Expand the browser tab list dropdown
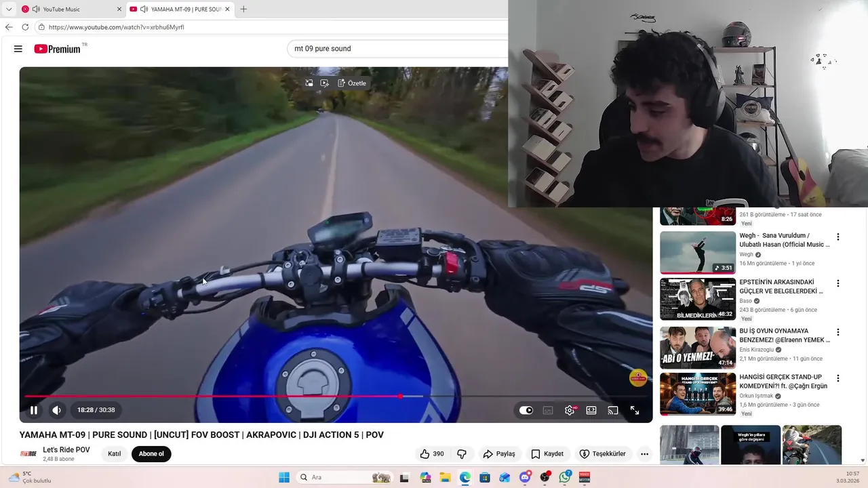This screenshot has width=868, height=488. (x=9, y=9)
